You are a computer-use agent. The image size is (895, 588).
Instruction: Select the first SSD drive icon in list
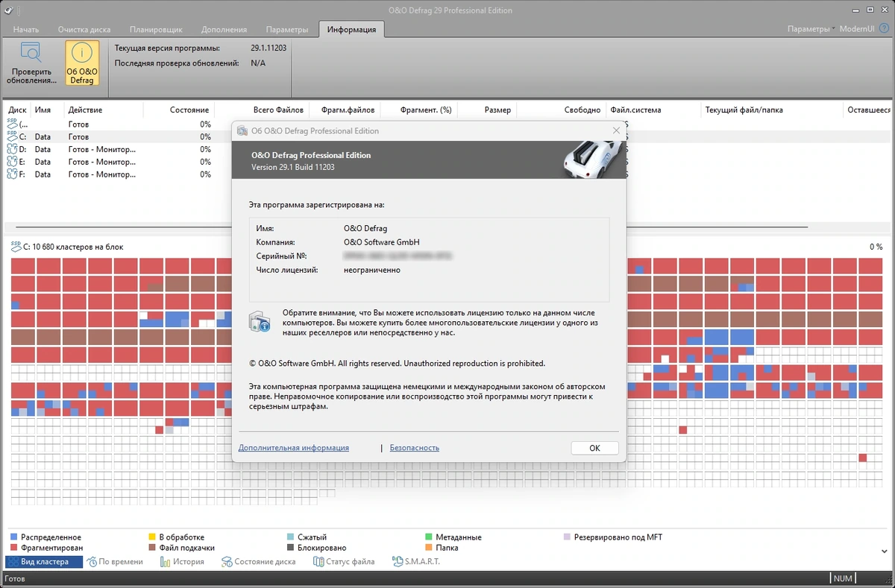coord(12,124)
